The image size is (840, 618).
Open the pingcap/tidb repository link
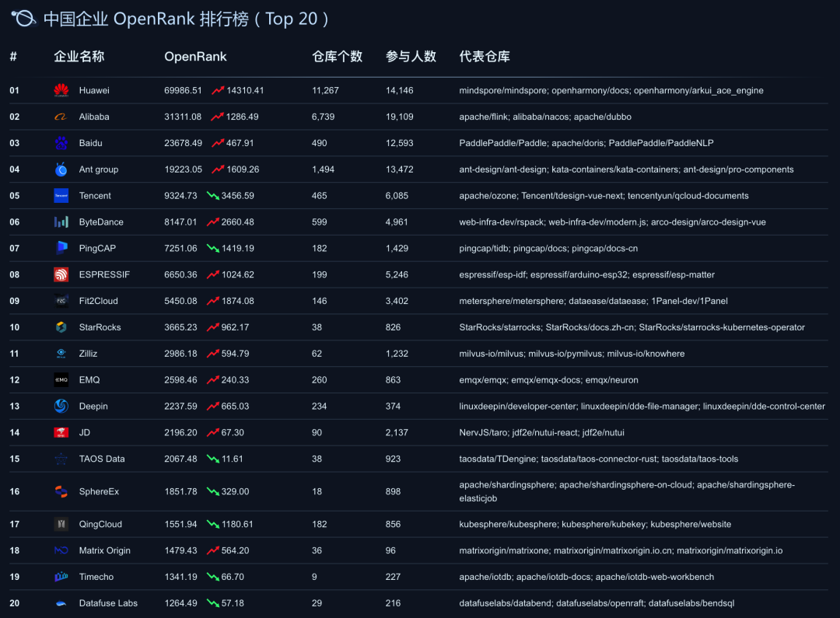click(x=484, y=248)
